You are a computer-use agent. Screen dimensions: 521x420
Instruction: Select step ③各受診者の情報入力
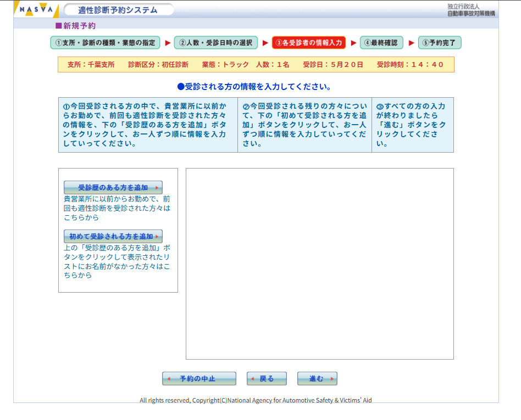309,42
